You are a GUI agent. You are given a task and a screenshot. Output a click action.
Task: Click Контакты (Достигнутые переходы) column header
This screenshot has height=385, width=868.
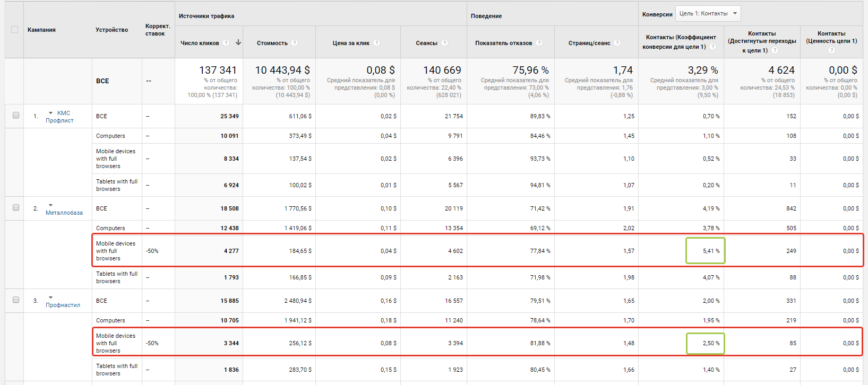(762, 42)
